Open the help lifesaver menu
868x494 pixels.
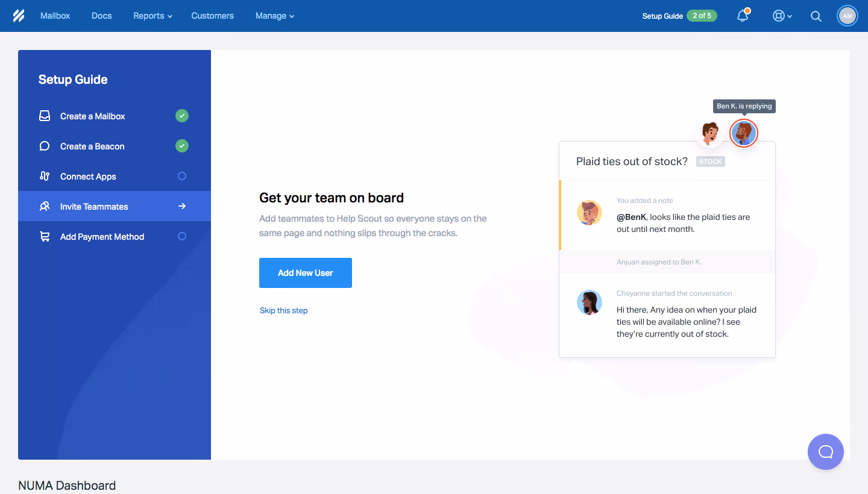point(782,16)
